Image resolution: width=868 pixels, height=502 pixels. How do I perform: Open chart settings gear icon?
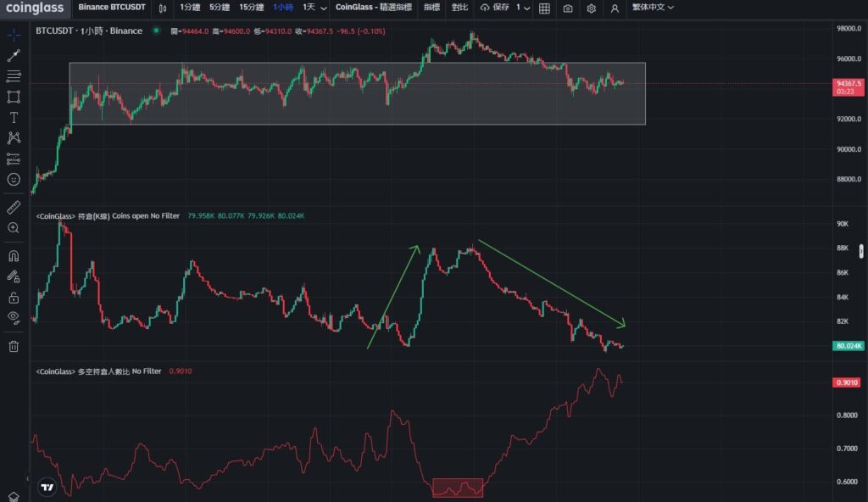pyautogui.click(x=592, y=8)
